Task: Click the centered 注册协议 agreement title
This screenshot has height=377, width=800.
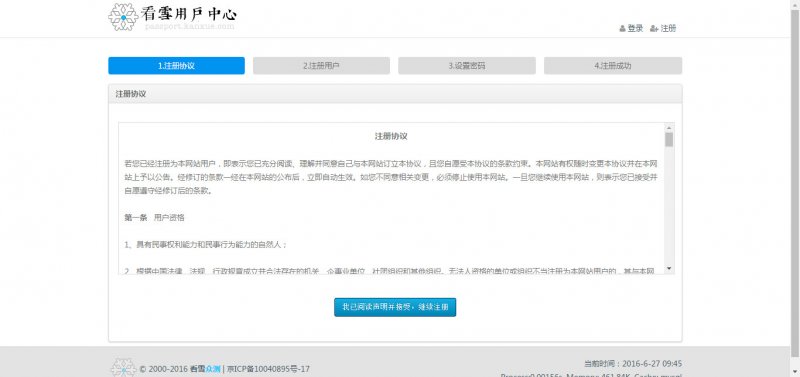Action: click(391, 136)
